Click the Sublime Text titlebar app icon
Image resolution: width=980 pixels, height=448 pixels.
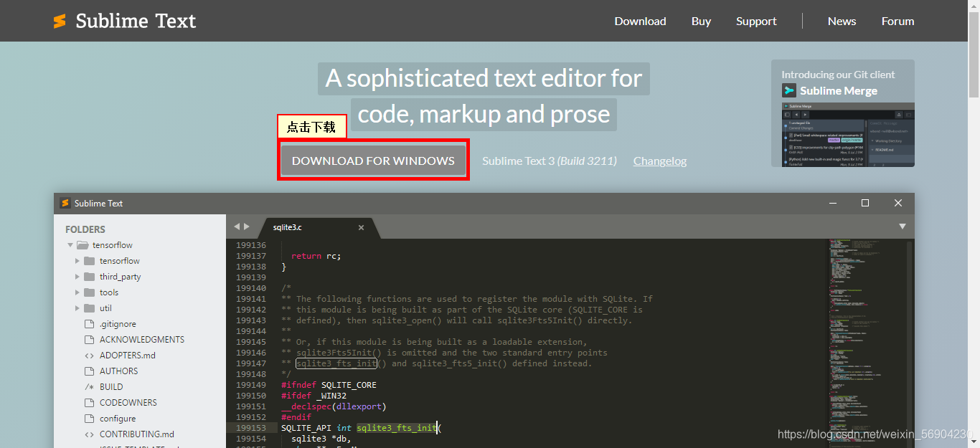(x=65, y=203)
